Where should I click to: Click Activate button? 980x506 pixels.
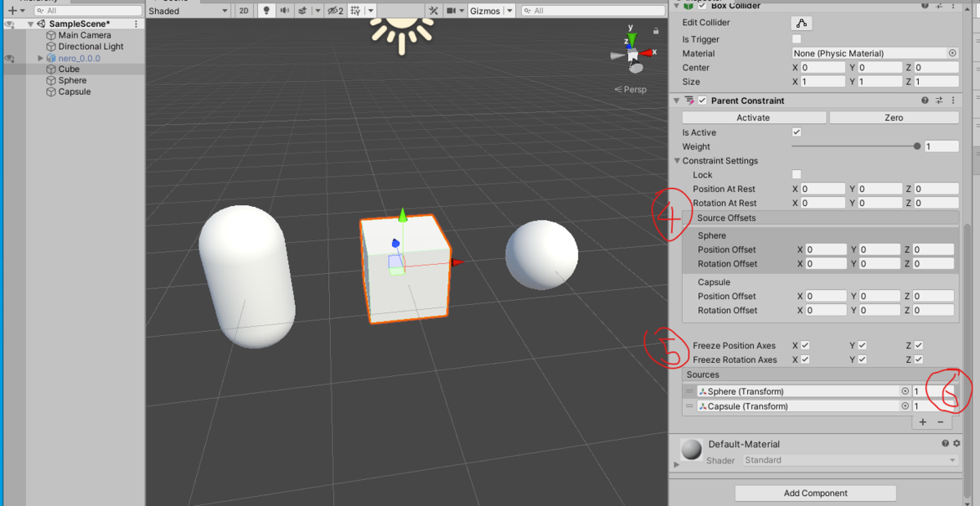753,118
